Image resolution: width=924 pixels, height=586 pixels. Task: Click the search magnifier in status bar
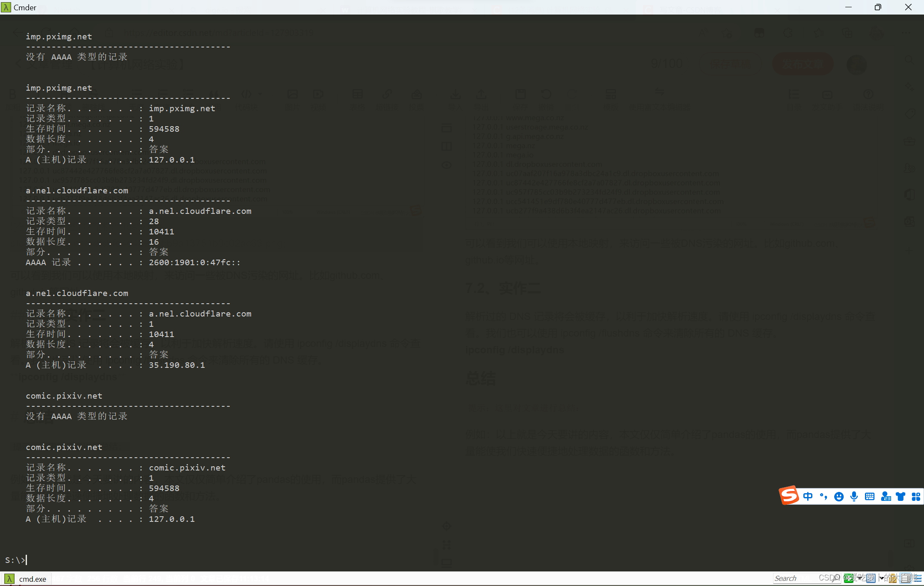[x=835, y=578]
